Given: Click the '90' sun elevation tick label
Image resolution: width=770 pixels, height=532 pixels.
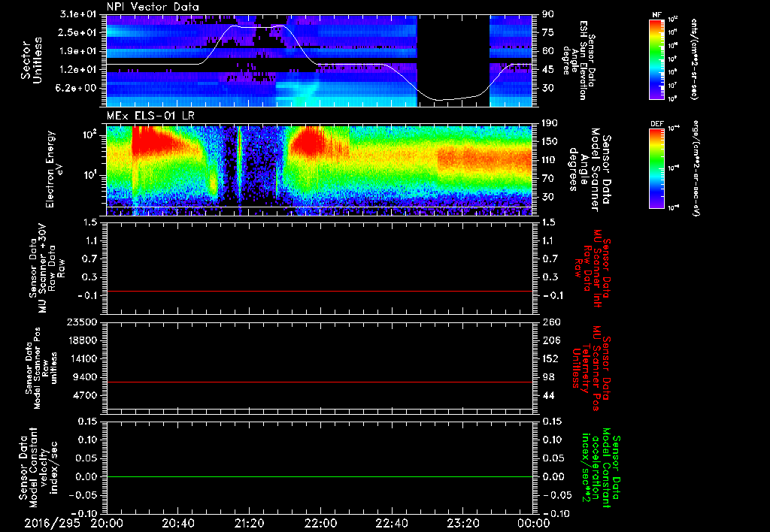Looking at the screenshot, I should point(547,14).
